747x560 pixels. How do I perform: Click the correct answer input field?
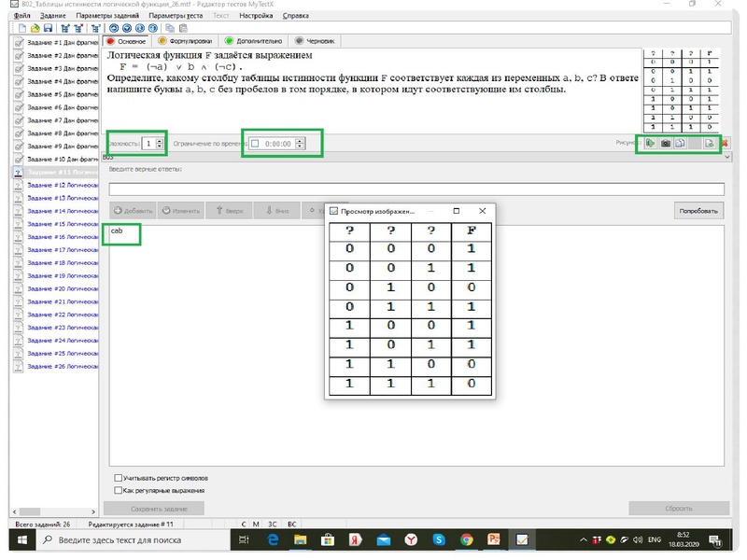click(x=416, y=189)
